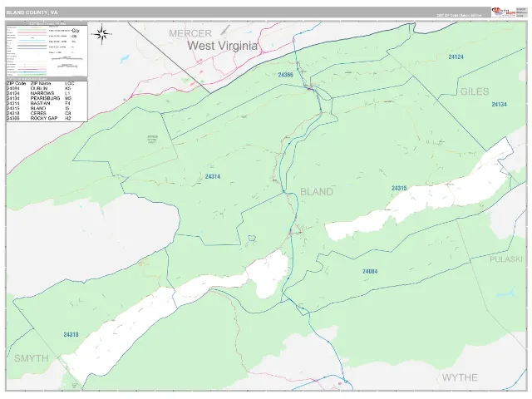Click location code K6 in table
This screenshot has width=532, height=399.
point(68,88)
